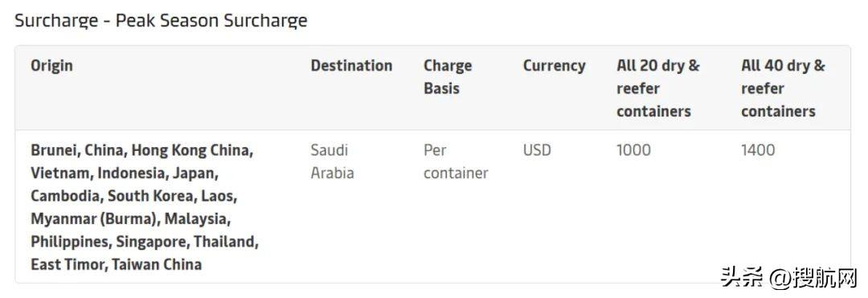This screenshot has width=868, height=298.
Task: Click the Per container charge basis cell
Action: 457,161
